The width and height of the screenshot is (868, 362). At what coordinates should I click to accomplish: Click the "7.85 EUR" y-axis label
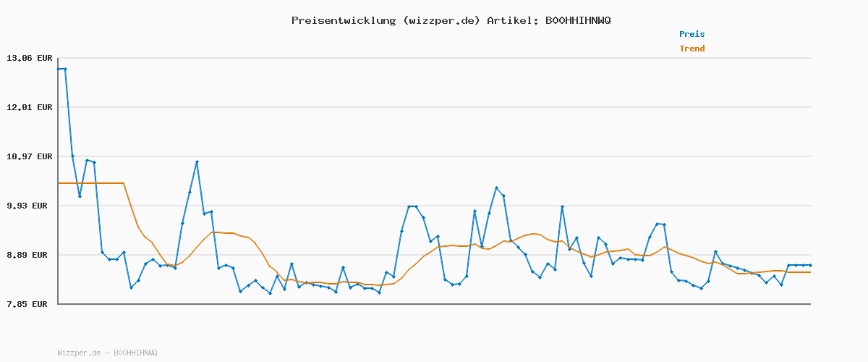click(29, 304)
